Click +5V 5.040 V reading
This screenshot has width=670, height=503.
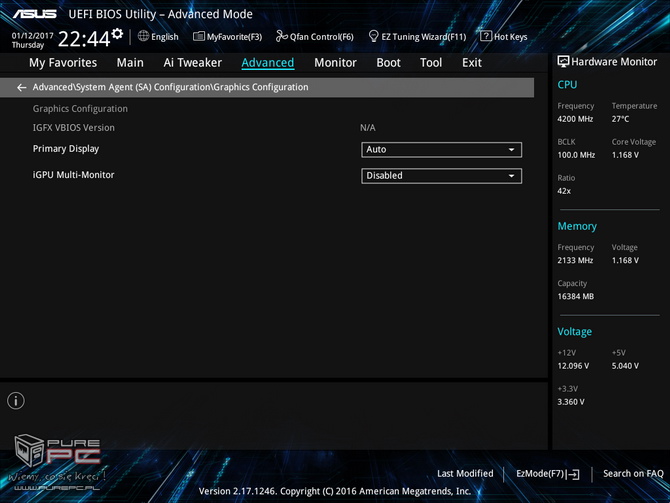pos(625,366)
